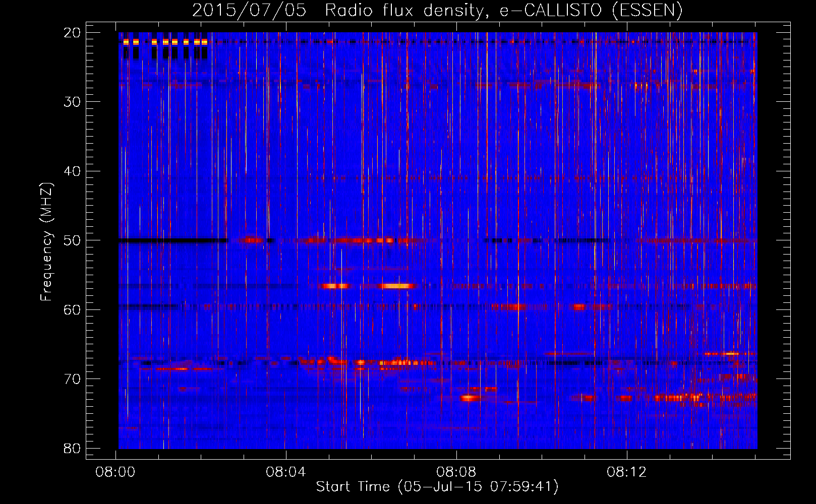Click the 08:00 time tick label

[x=115, y=472]
